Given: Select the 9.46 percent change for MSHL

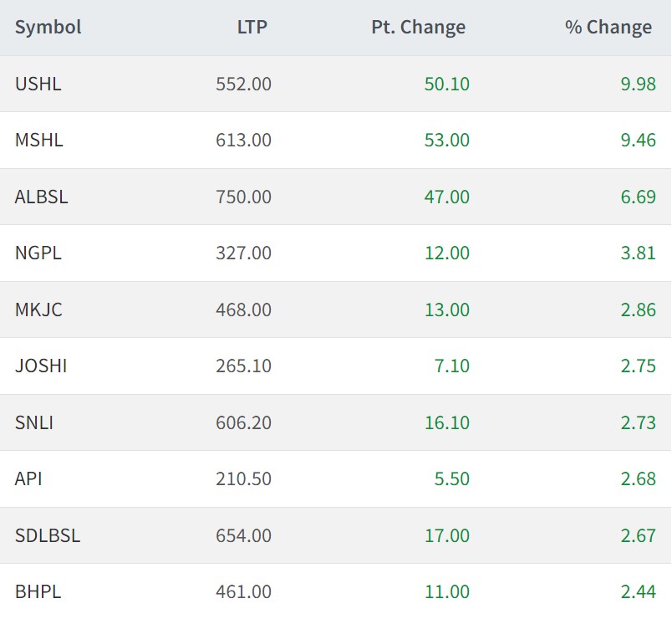Looking at the screenshot, I should [638, 140].
